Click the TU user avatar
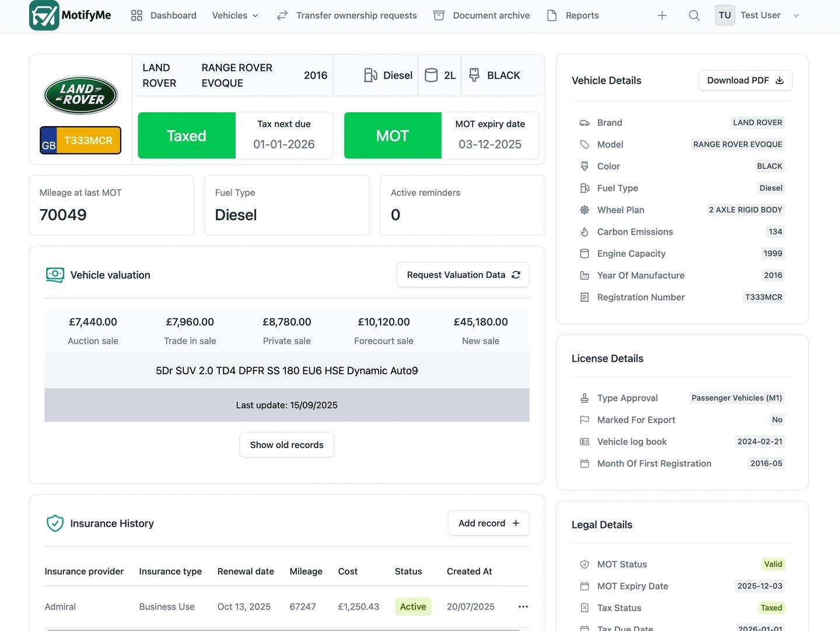The image size is (840, 631). click(724, 16)
